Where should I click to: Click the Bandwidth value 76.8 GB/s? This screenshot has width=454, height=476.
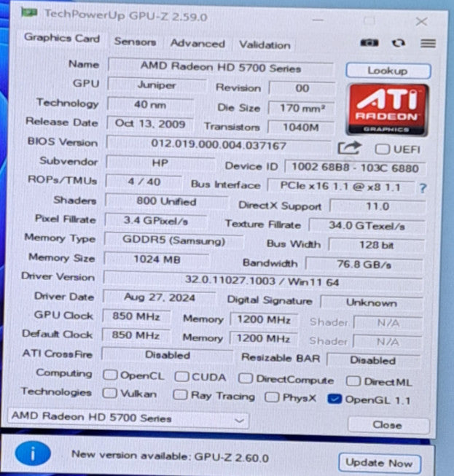pos(364,265)
